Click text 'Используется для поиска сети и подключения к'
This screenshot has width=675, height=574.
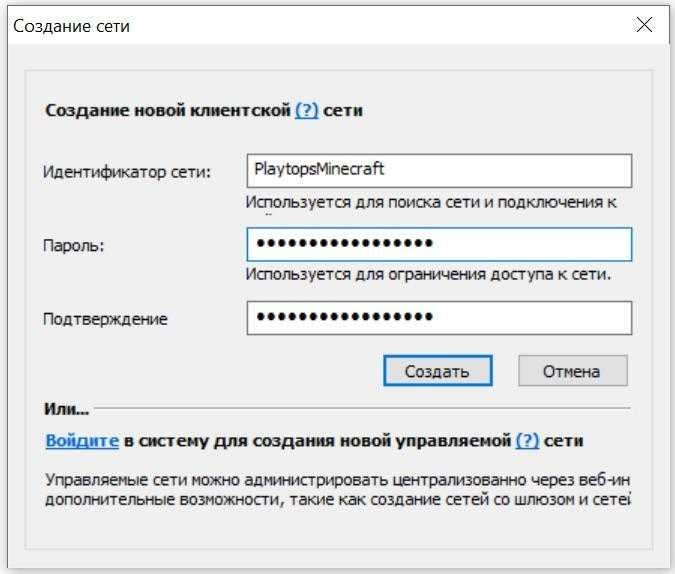(431, 202)
